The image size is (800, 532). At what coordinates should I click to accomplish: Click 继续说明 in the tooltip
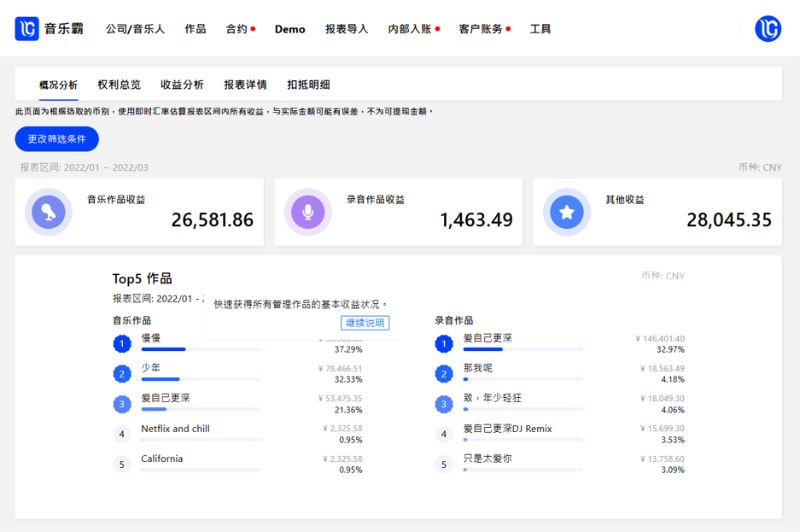[365, 323]
